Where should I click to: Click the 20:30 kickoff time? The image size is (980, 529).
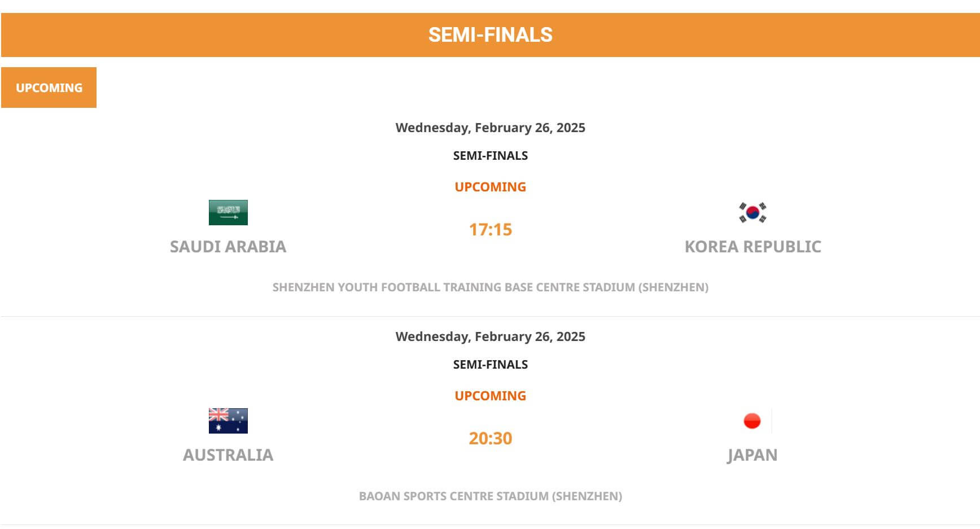pos(491,439)
